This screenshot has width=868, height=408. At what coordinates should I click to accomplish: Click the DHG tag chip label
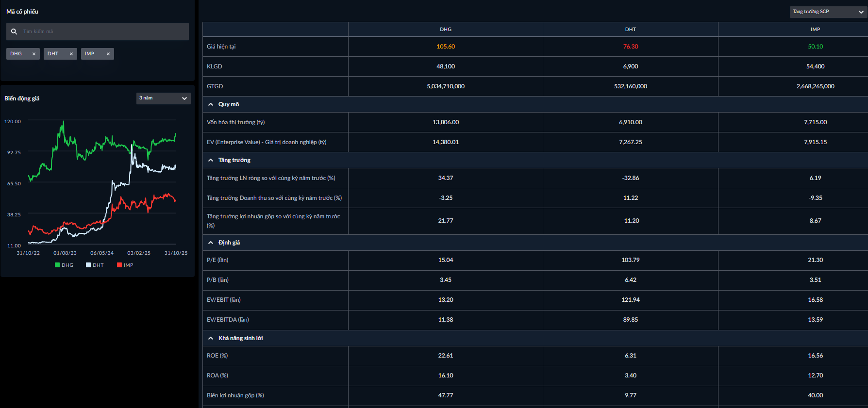pos(16,54)
